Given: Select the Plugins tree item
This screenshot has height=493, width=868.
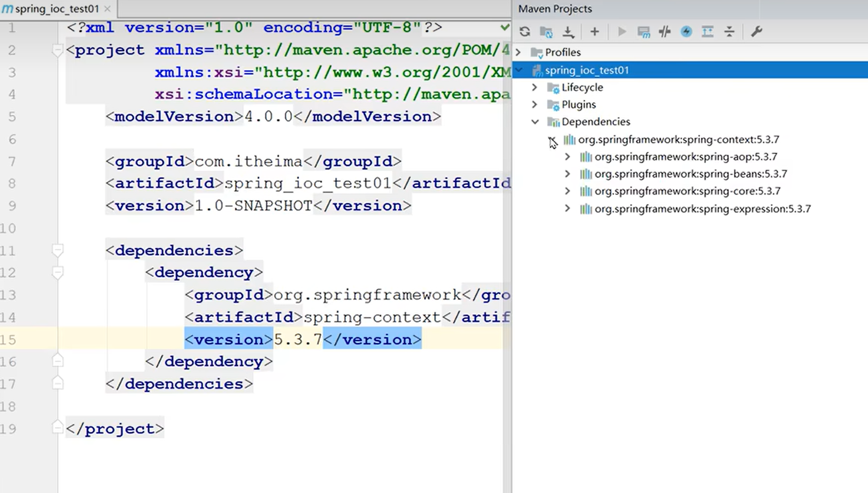Looking at the screenshot, I should [578, 105].
